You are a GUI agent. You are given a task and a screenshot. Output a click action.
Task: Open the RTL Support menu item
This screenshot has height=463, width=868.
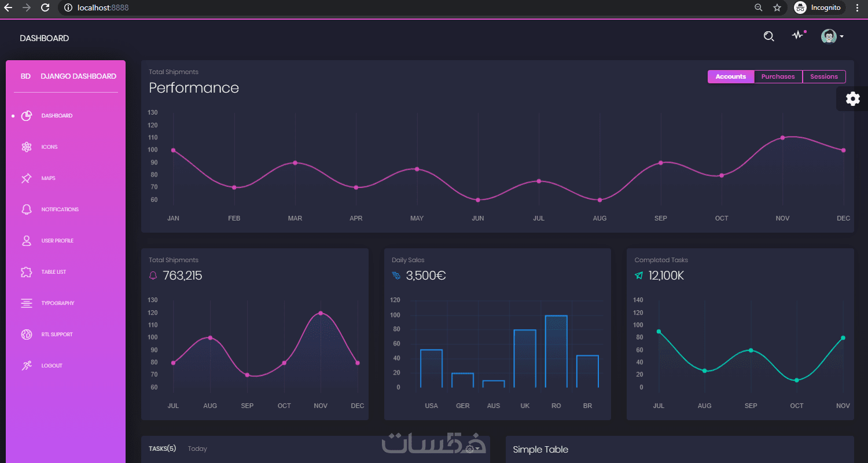[x=57, y=335]
